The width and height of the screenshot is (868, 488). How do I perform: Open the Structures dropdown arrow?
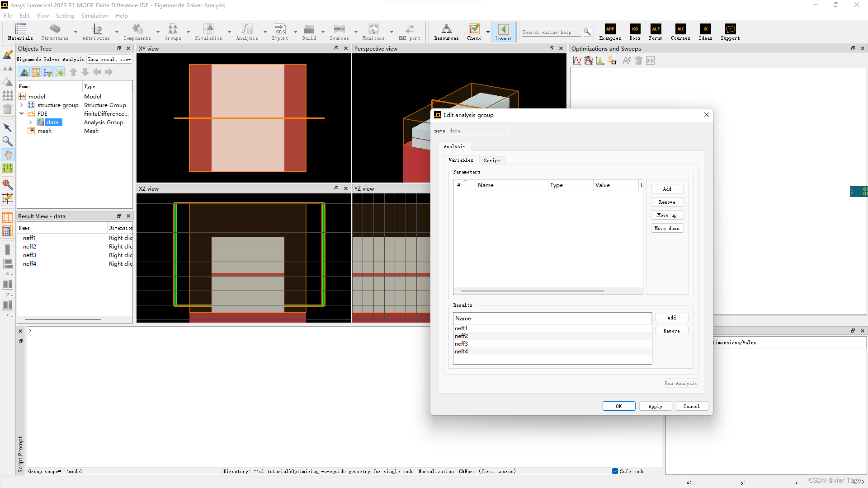pyautogui.click(x=75, y=32)
